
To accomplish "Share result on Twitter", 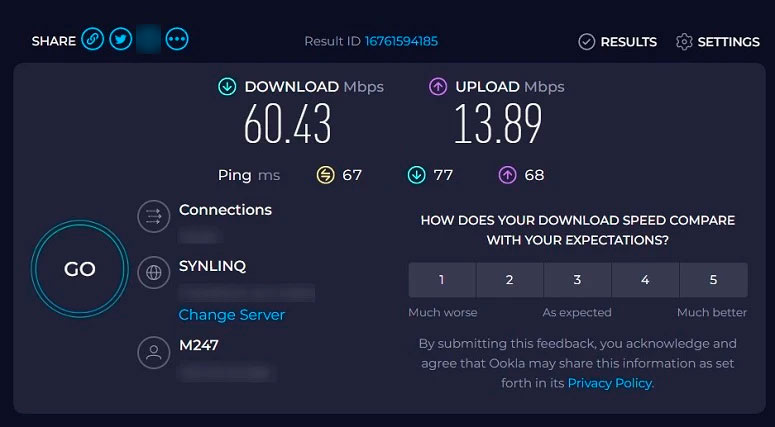I will click(x=120, y=40).
